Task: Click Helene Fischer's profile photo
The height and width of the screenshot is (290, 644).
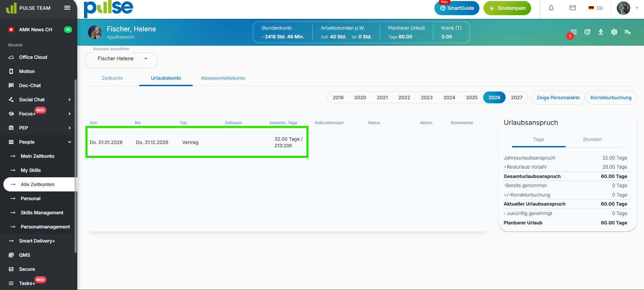Action: pyautogui.click(x=95, y=32)
